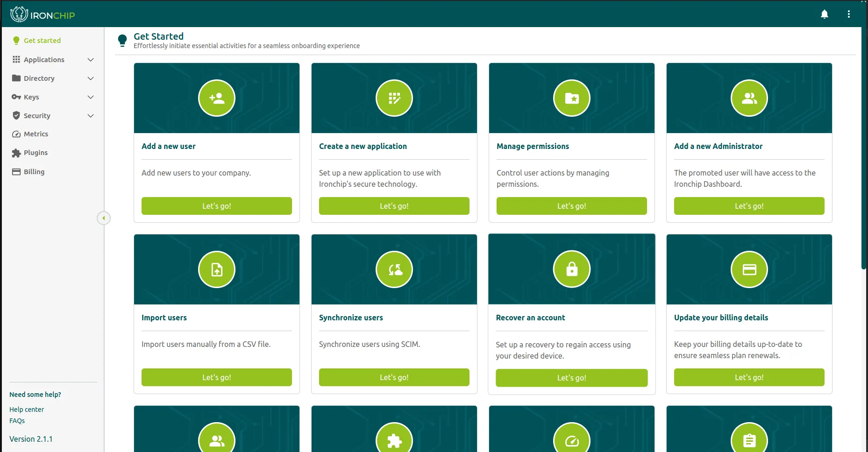Click Let's go under Create a new application
868x452 pixels.
pos(394,206)
